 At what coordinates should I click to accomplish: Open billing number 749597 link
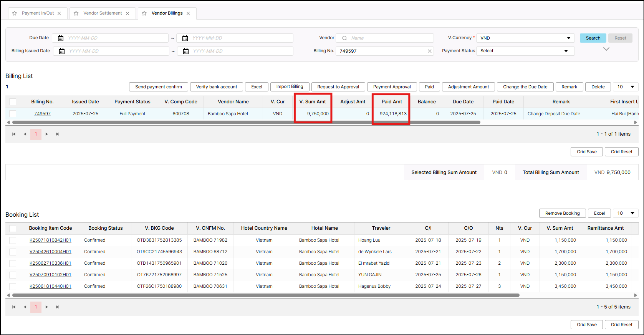(x=42, y=114)
